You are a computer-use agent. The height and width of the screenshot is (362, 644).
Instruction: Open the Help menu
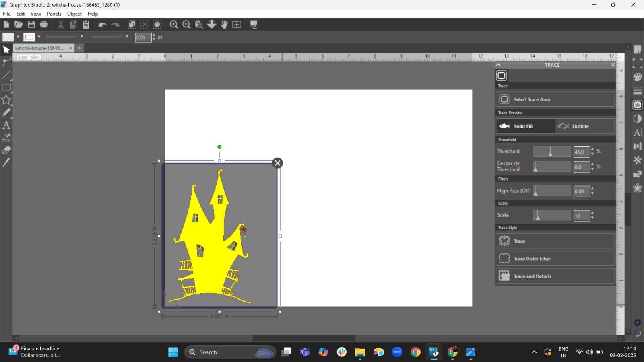pyautogui.click(x=93, y=14)
